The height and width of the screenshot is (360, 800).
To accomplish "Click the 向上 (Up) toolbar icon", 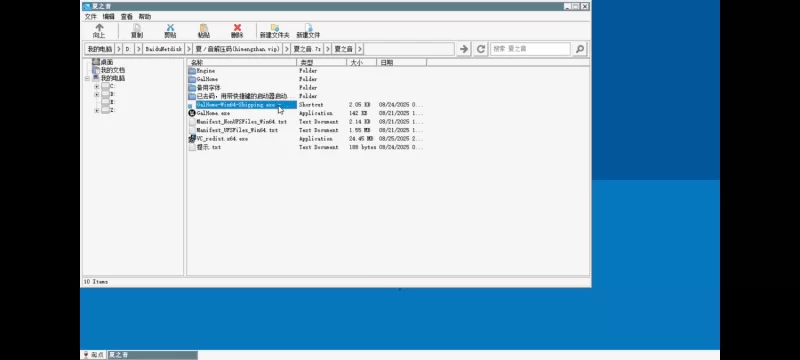I will 99,28.
